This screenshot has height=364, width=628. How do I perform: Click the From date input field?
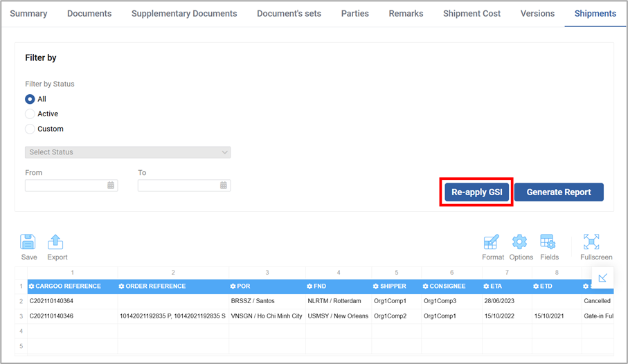(x=71, y=185)
